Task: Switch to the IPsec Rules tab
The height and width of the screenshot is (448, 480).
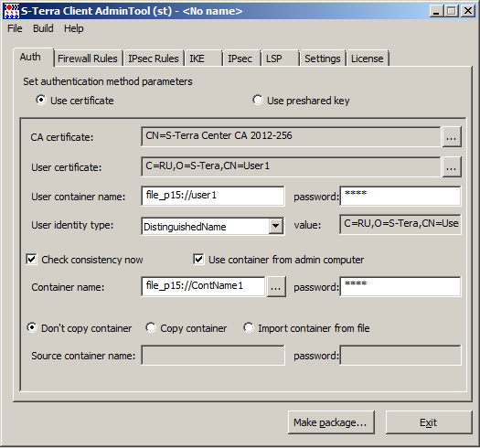Action: click(154, 59)
